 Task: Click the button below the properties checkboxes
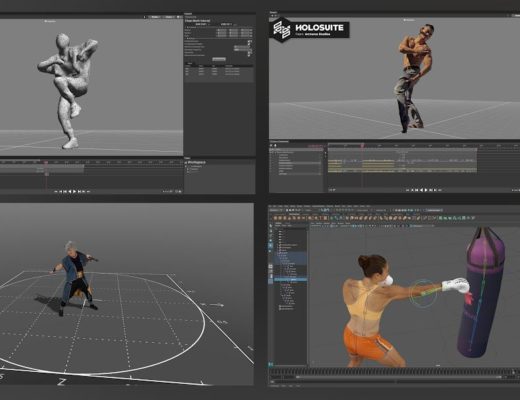point(219,59)
